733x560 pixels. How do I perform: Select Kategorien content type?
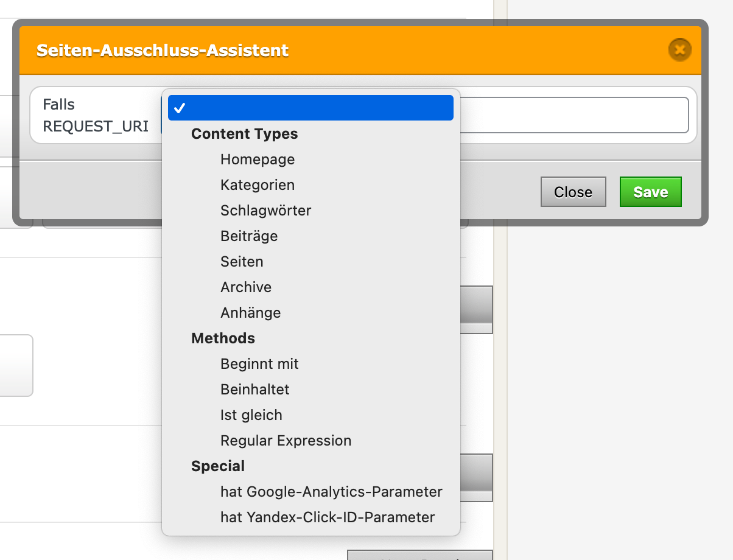coord(258,185)
